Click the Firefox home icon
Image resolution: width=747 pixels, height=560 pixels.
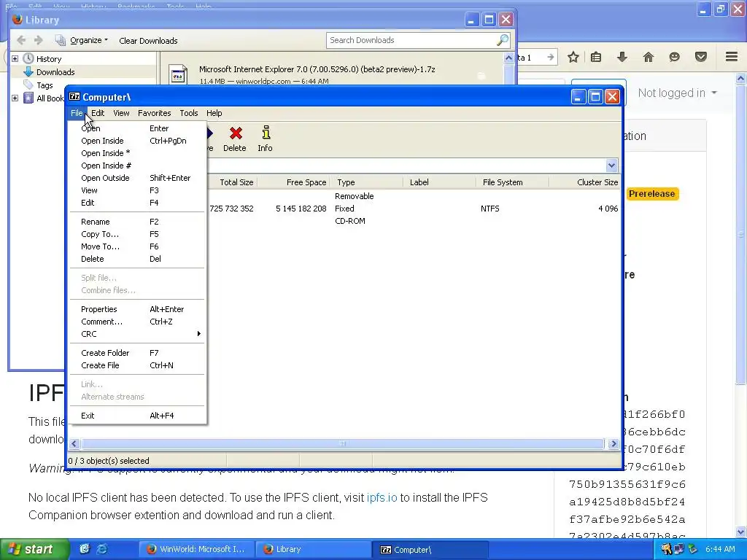[648, 57]
